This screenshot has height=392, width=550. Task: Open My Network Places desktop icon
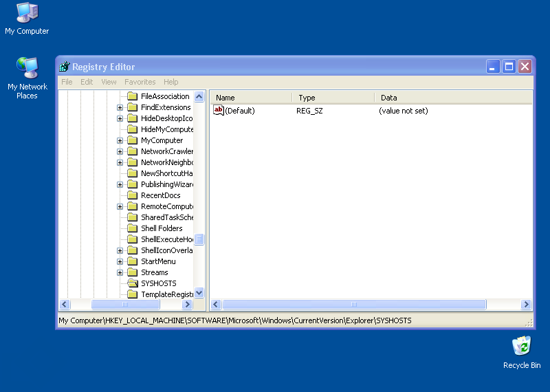point(27,68)
